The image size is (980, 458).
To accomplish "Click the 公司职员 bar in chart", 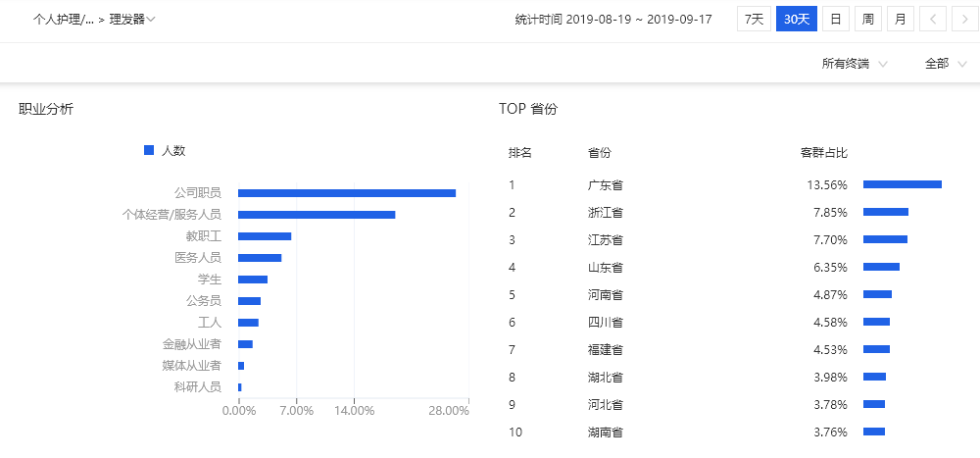I will pos(346,193).
